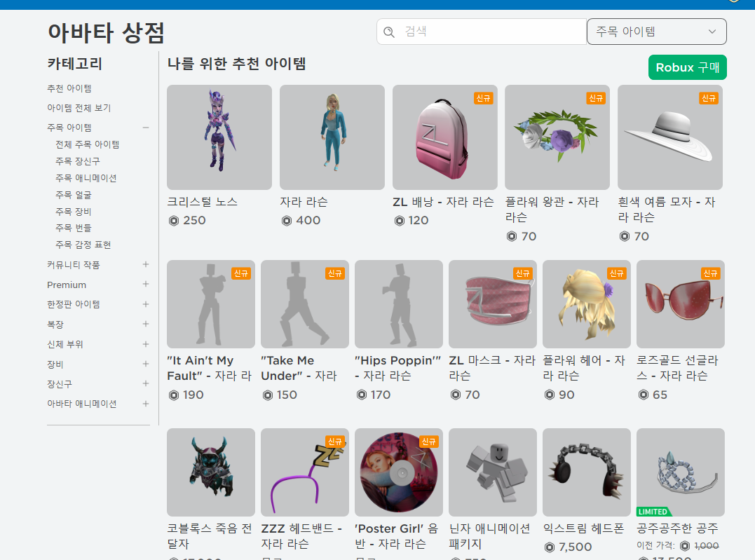Click the 190 Robux price text
Image resolution: width=755 pixels, height=560 pixels.
coord(193,395)
